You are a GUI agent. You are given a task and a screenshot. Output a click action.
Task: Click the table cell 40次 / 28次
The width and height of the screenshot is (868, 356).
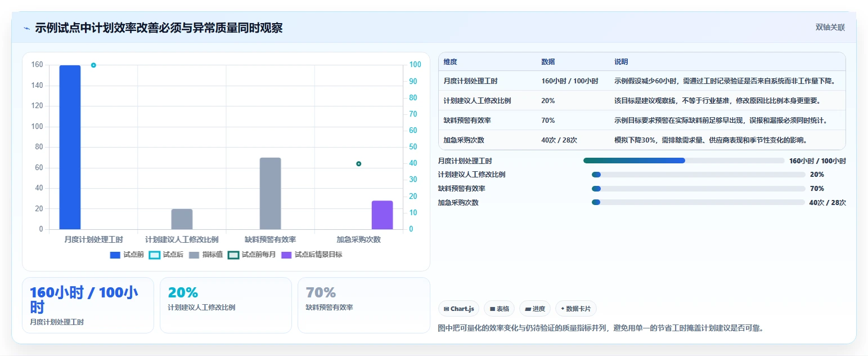[x=559, y=140]
